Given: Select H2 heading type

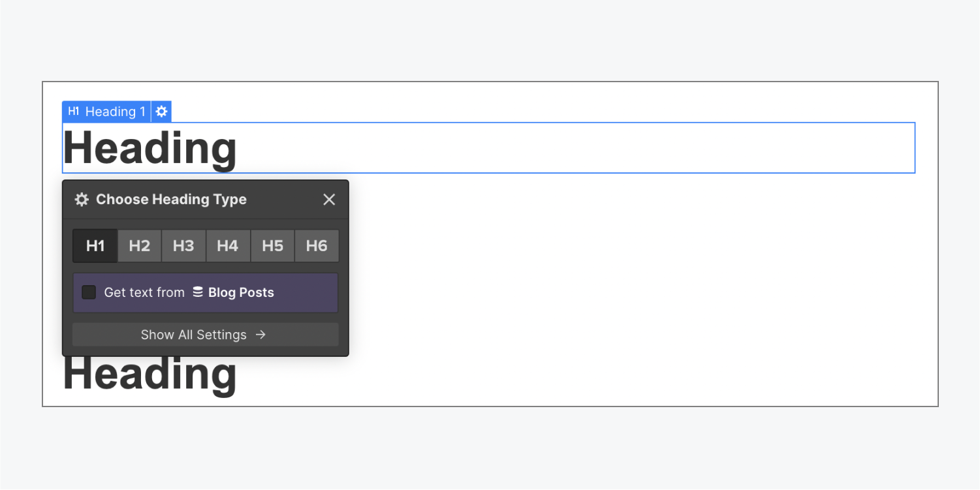Looking at the screenshot, I should (140, 246).
